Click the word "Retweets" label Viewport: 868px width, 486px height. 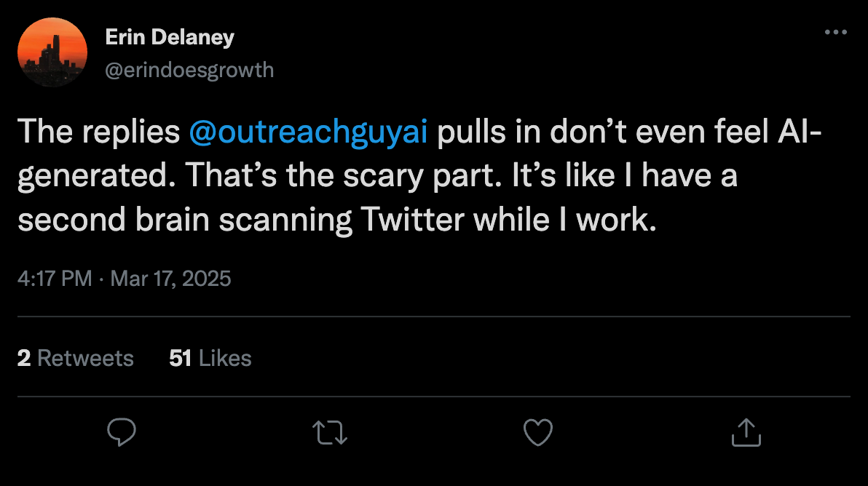point(85,358)
